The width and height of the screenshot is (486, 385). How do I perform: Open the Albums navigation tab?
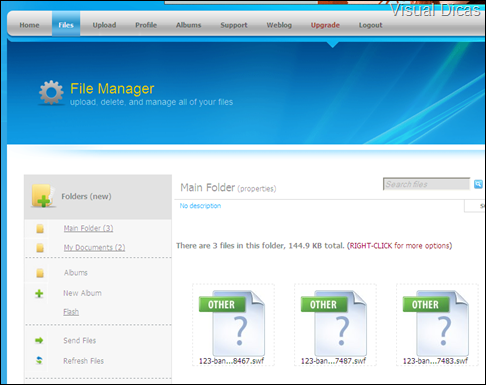pyautogui.click(x=189, y=25)
